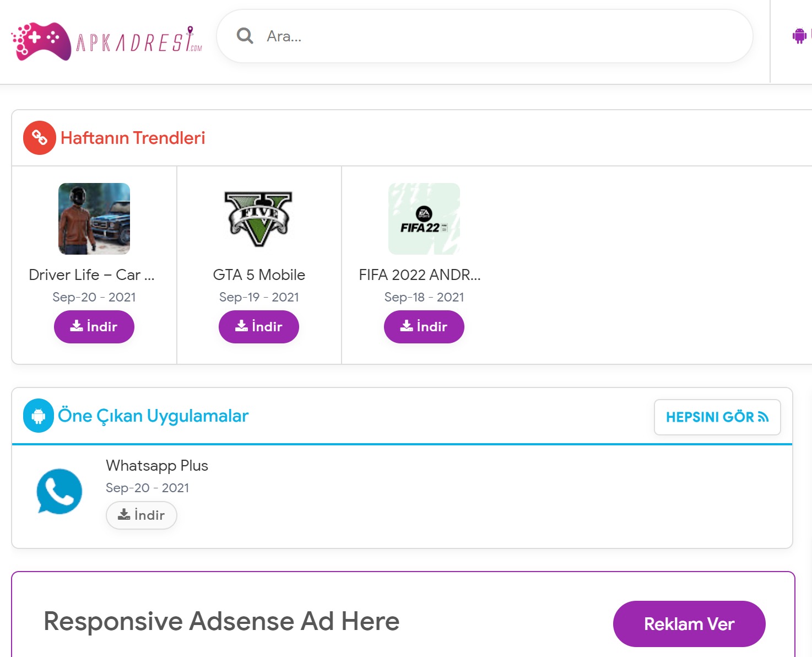Open the FIFA 2022 ANDR... title link
The image size is (812, 657).
coord(420,275)
